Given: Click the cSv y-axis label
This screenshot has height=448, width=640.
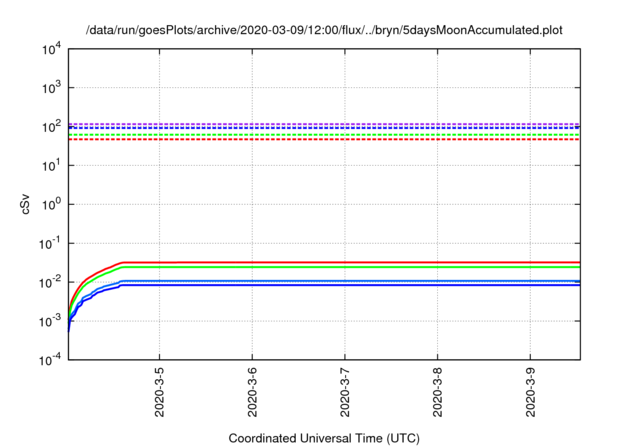Looking at the screenshot, I should [x=26, y=204].
